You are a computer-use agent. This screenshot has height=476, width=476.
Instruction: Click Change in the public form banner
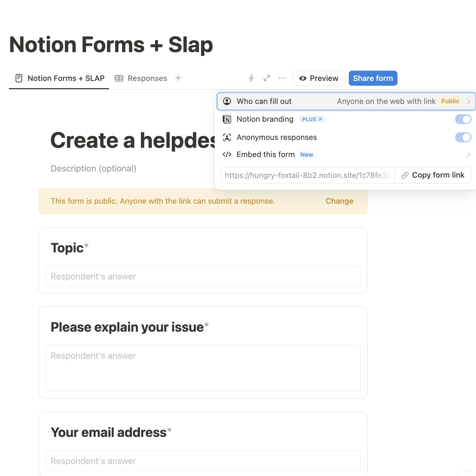(x=339, y=201)
